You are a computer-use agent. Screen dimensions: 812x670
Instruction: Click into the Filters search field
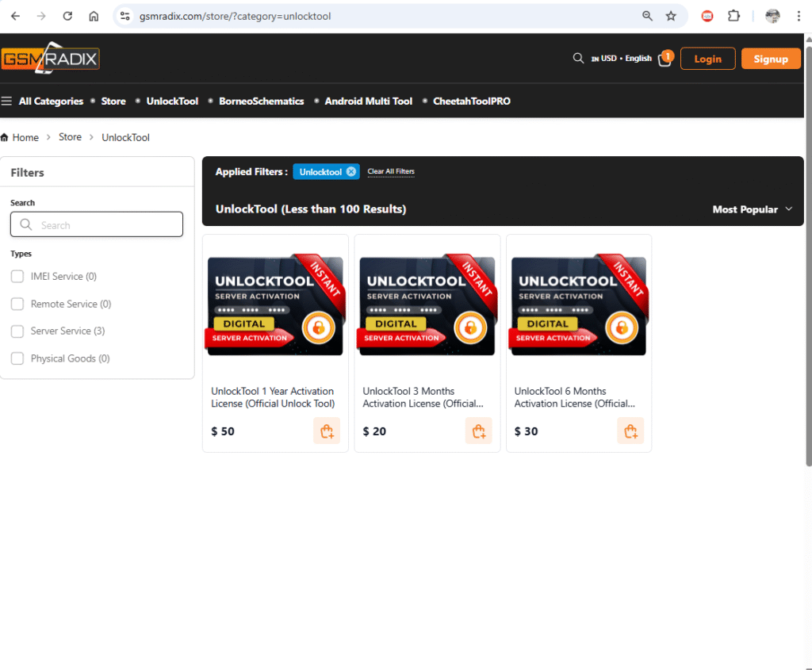coord(97,225)
